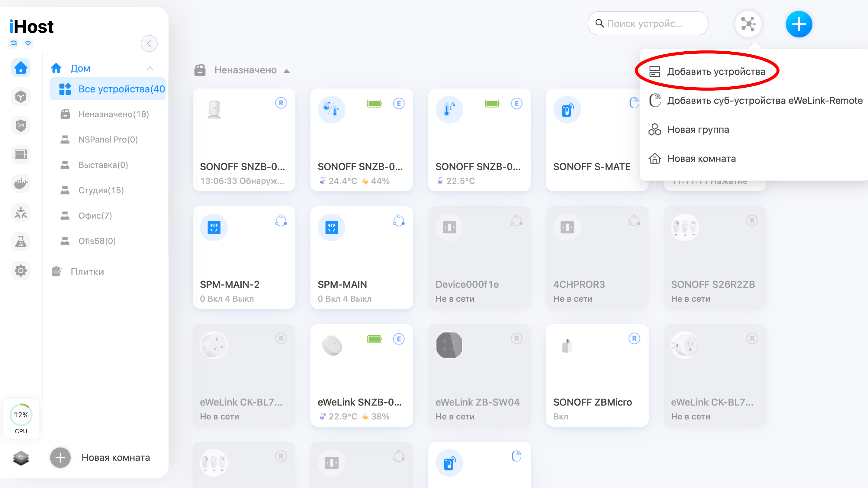Image resolution: width=868 pixels, height=488 pixels.
Task: Click the Zigbee network map icon
Action: [748, 24]
